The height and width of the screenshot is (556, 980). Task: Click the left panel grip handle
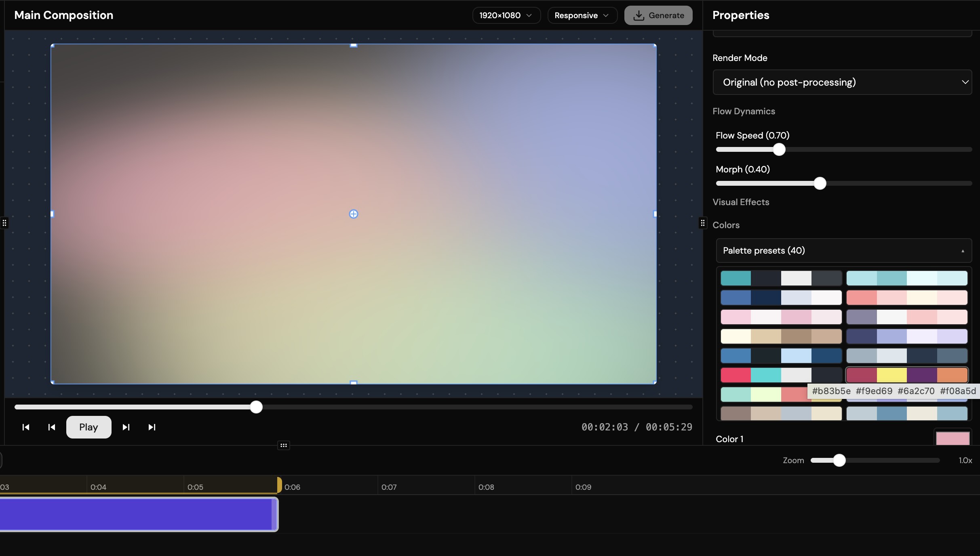tap(4, 223)
